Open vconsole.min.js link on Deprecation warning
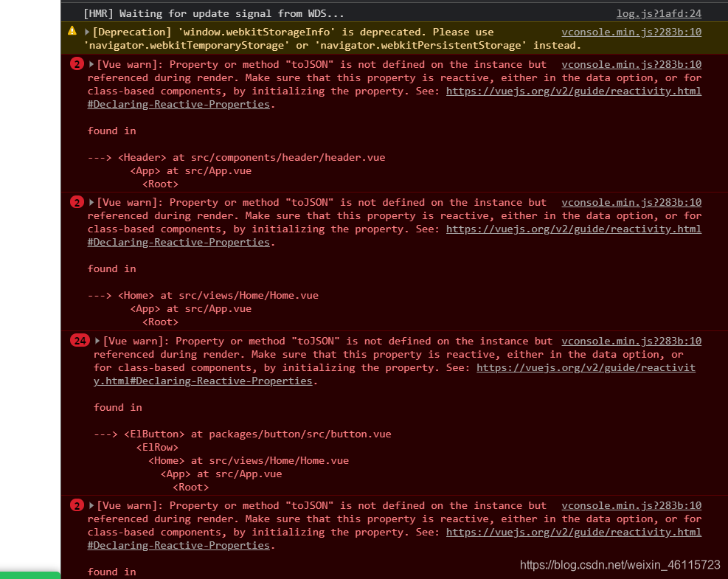The width and height of the screenshot is (728, 579). pos(631,32)
